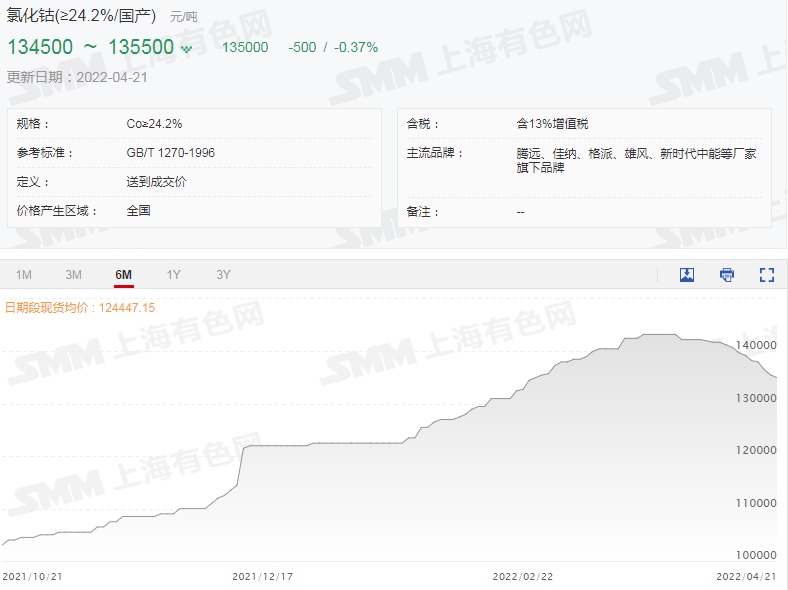Switch chart range to 1M
Screen dimensions: 788x590
[x=24, y=275]
